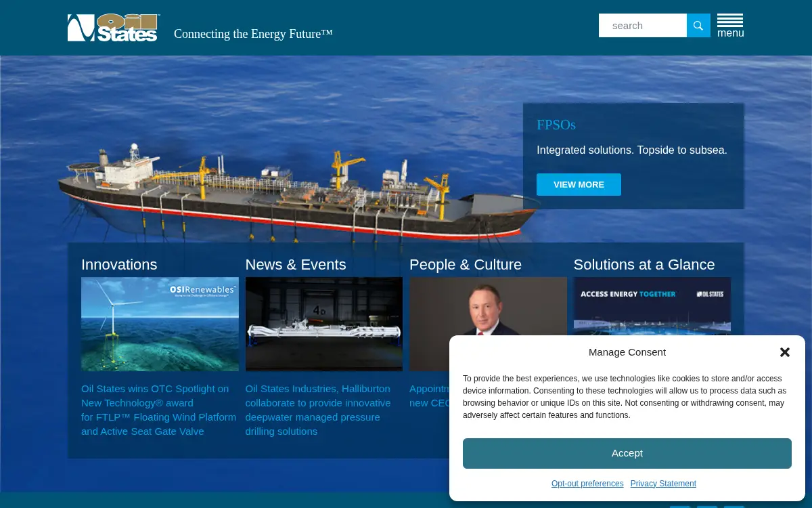Click the Oil States logo
Screen dimensions: 812x508
click(x=114, y=28)
